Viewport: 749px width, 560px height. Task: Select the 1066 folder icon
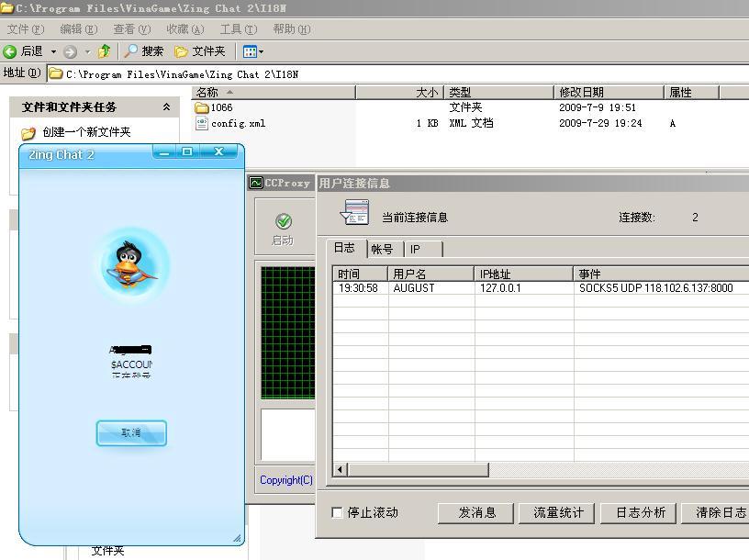pos(202,107)
